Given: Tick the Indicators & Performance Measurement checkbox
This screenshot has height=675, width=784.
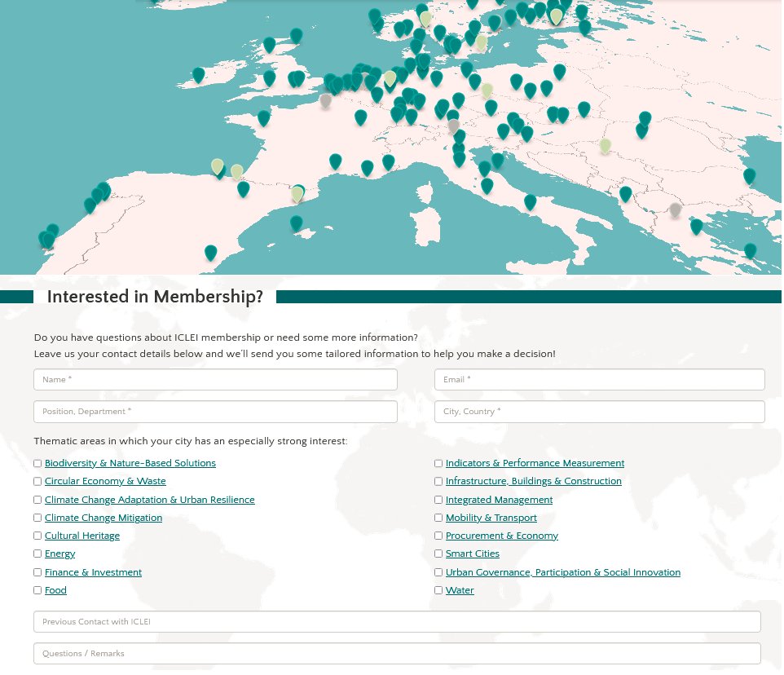Looking at the screenshot, I should (x=438, y=464).
